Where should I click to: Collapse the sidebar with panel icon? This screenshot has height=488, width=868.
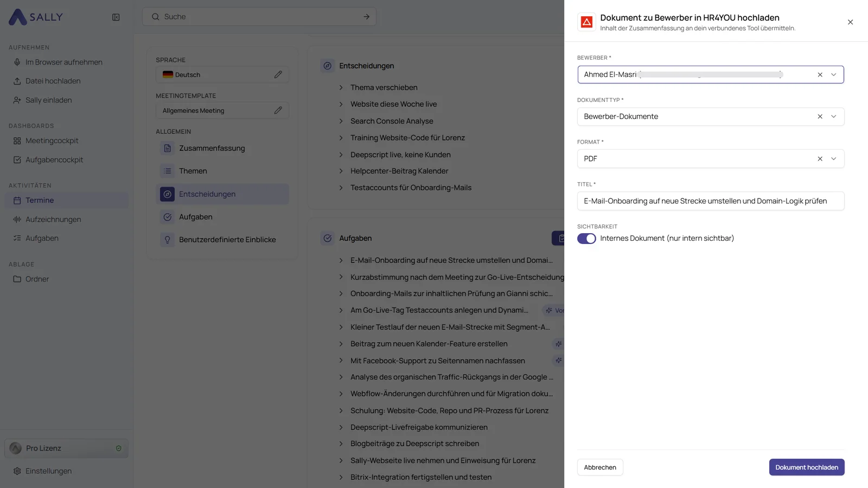[x=116, y=17]
